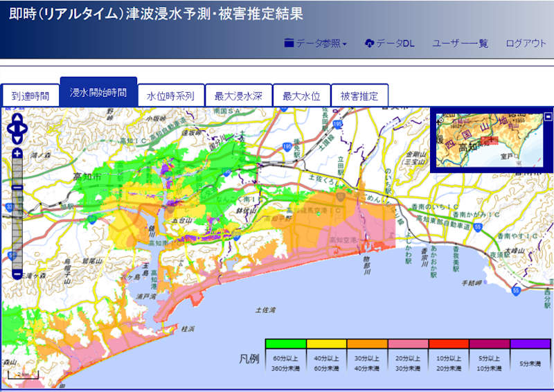Image resolution: width=554 pixels, height=392 pixels.
Task: Click the red 10分以上 legend swatch
Action: coord(449,344)
